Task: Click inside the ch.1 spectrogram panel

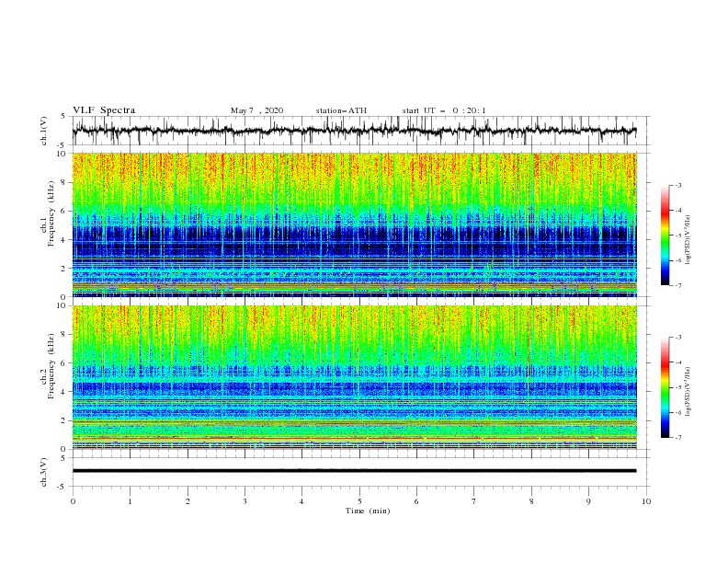Action: 355,224
